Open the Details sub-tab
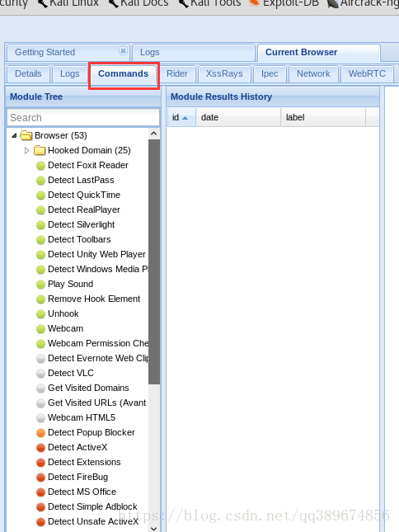This screenshot has height=532, width=399. tap(28, 73)
